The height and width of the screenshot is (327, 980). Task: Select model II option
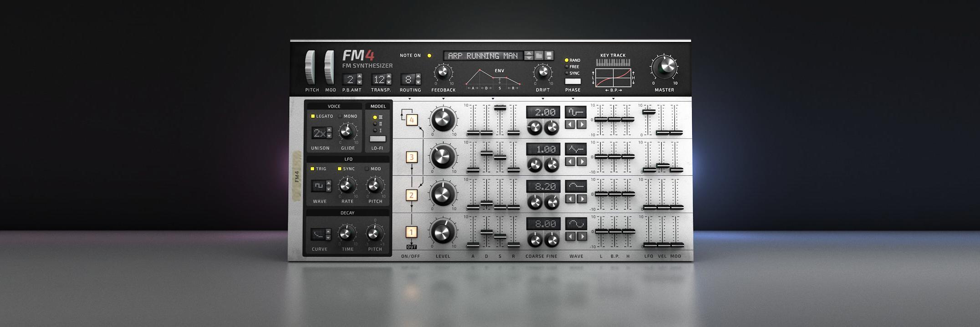[378, 123]
